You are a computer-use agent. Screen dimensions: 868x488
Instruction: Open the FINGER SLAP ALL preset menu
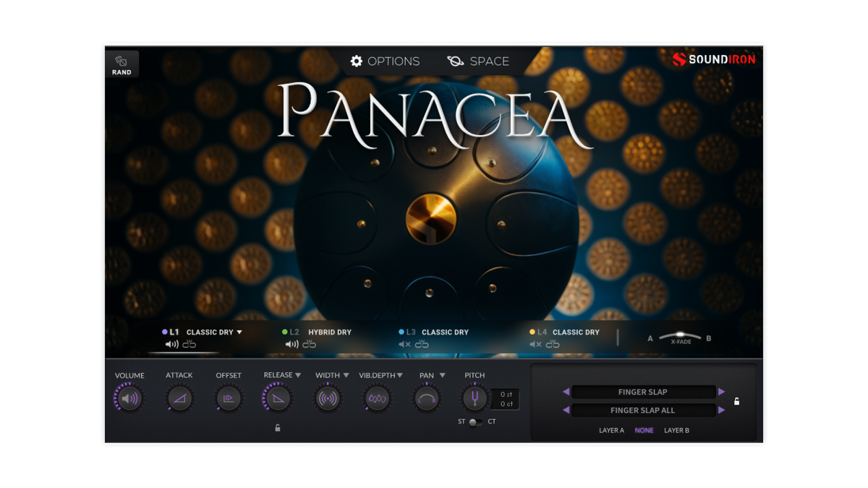click(643, 410)
